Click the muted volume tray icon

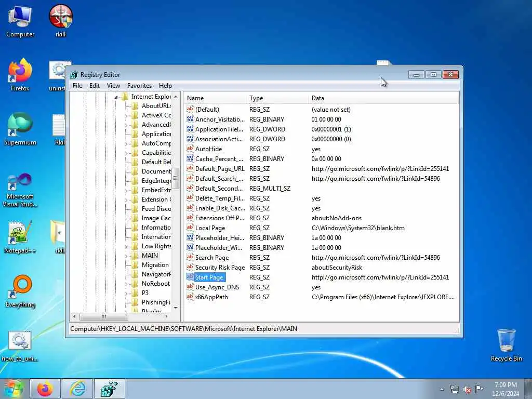coord(467,390)
